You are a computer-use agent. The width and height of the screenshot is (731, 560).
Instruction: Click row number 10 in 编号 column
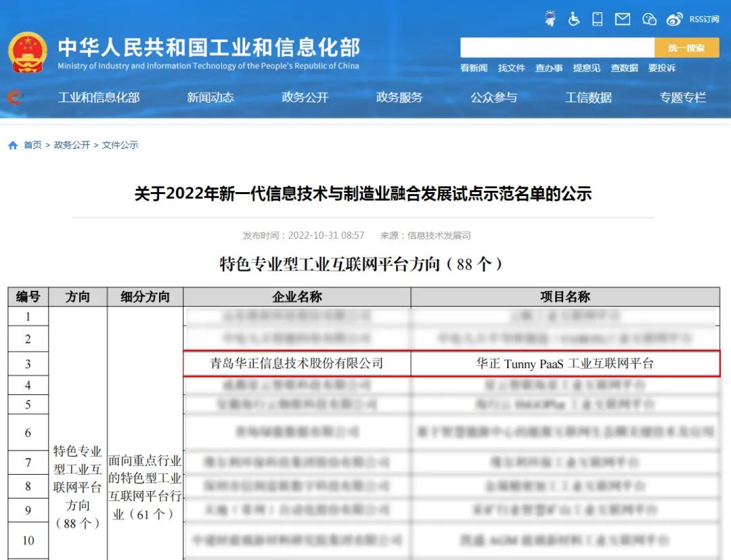pos(28,540)
